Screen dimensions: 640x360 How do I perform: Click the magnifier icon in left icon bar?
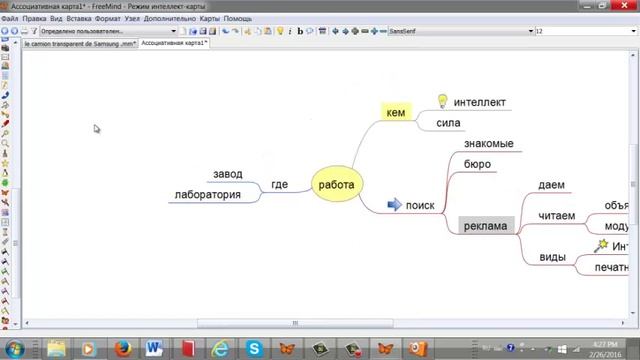click(5, 144)
